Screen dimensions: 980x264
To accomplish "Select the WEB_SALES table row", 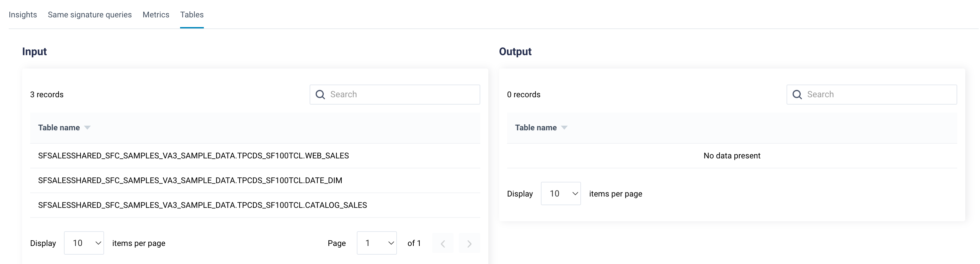I will pyautogui.click(x=193, y=156).
